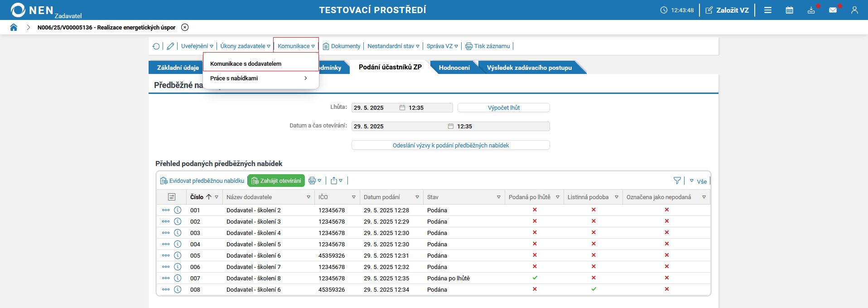Click the filter funnel icon above table
Viewport: 868px width, 308px height.
pos(677,181)
